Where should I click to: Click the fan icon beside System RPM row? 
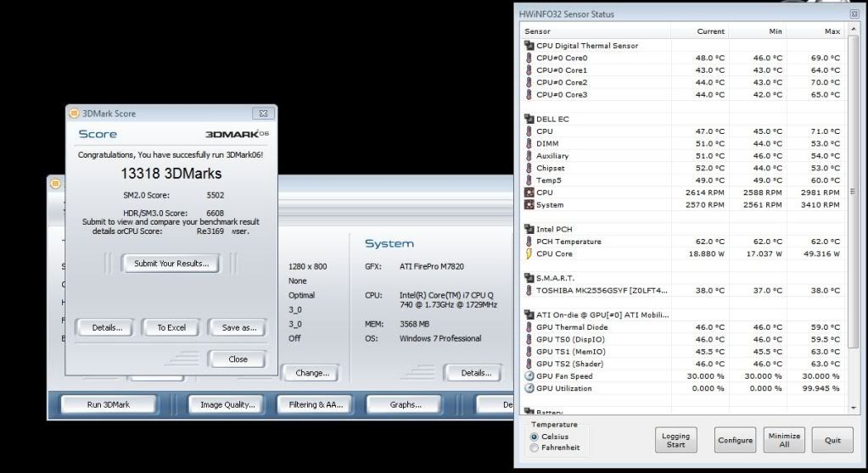pos(529,204)
